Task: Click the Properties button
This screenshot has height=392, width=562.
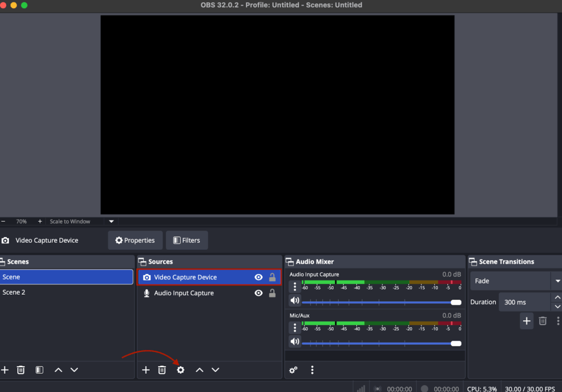Action: pos(135,240)
